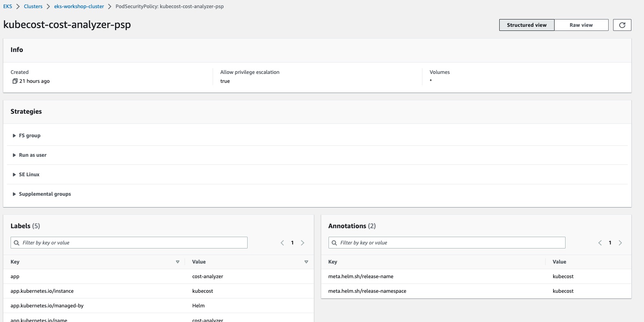644x322 pixels.
Task: Switch to Structured view
Action: (x=527, y=25)
